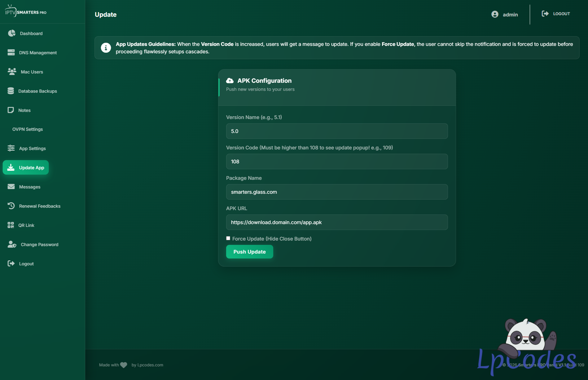Click the Dashboard pie chart icon
This screenshot has height=380, width=588.
click(11, 33)
